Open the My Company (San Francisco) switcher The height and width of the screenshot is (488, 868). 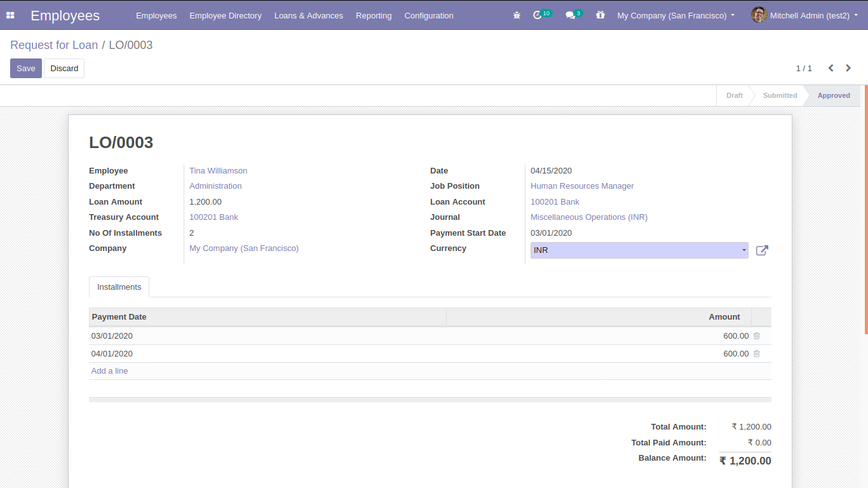click(x=675, y=15)
